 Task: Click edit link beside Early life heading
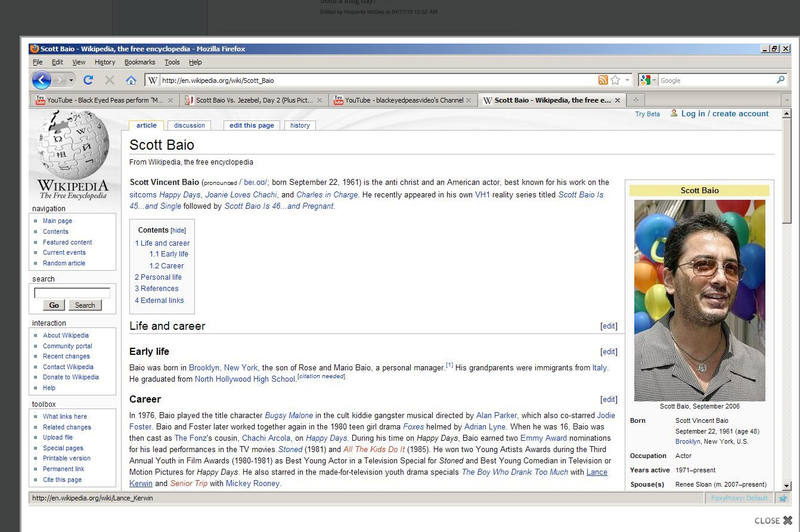point(609,351)
